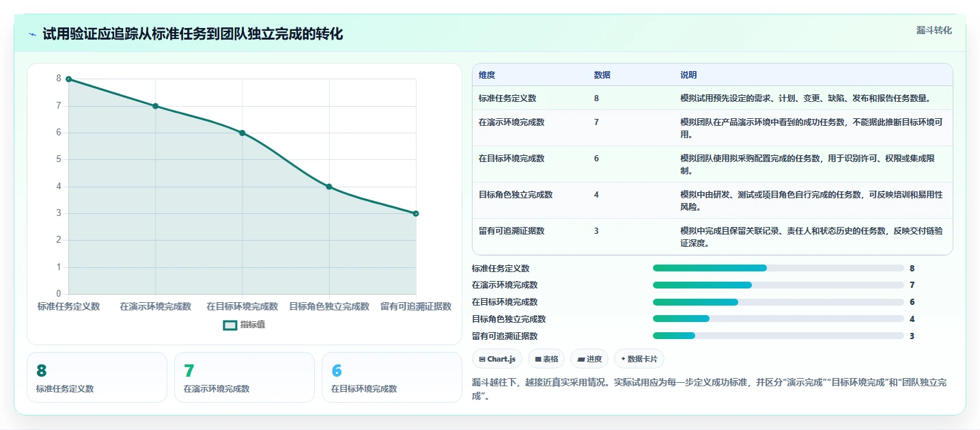
Task: Click the icon inside the Chart.js chip
Action: tap(482, 359)
